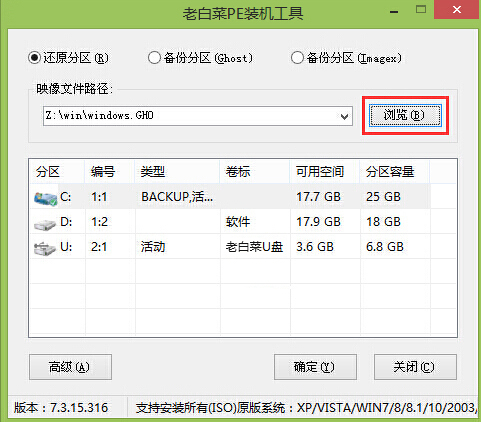
Task: Confirm with the 确定 (Y) button
Action: click(x=315, y=367)
